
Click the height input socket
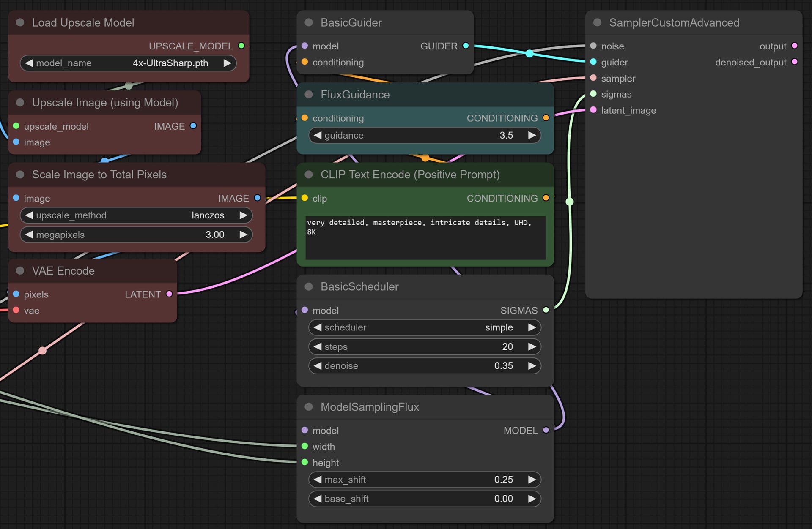(304, 462)
